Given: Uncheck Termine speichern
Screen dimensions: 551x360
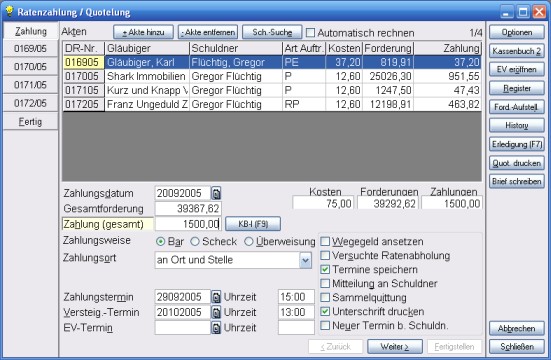Looking at the screenshot, I should click(325, 269).
